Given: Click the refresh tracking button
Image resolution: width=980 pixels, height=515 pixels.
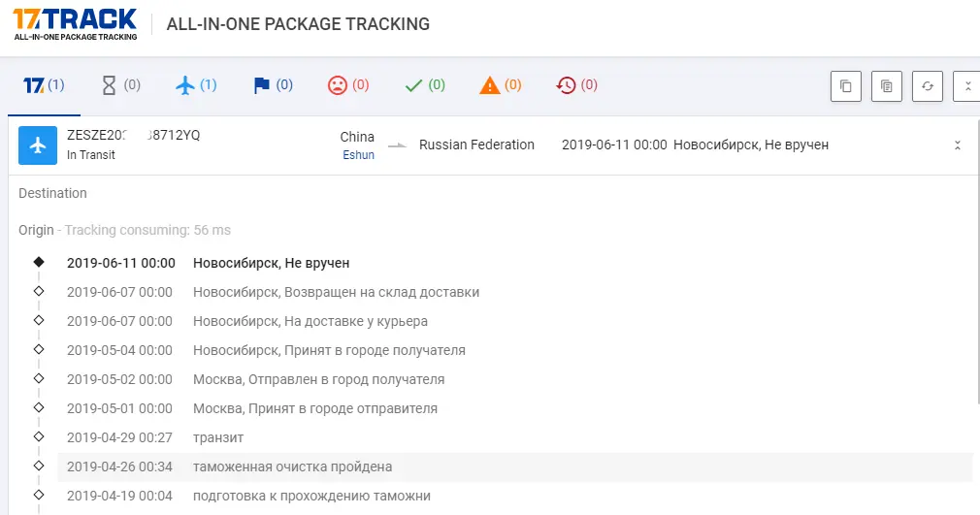Looking at the screenshot, I should 928,86.
